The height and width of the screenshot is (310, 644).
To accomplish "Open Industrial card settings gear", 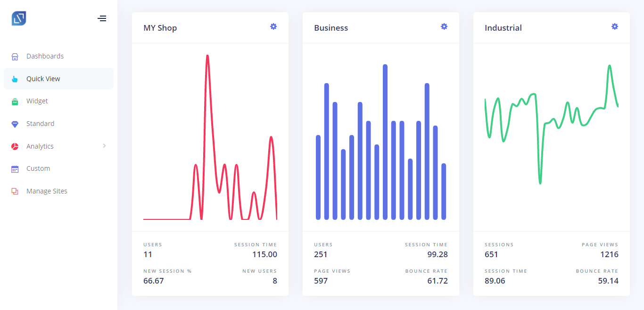I will tap(615, 26).
